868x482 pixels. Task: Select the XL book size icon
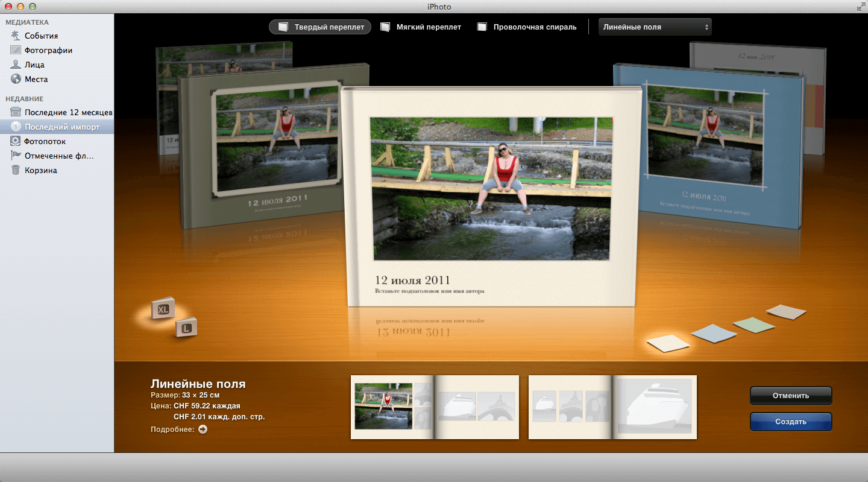[163, 309]
